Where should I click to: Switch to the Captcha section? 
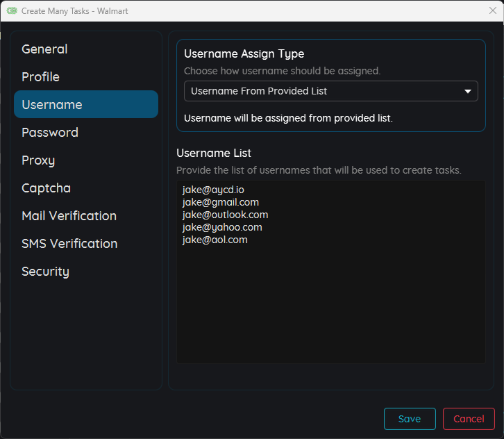pyautogui.click(x=46, y=188)
